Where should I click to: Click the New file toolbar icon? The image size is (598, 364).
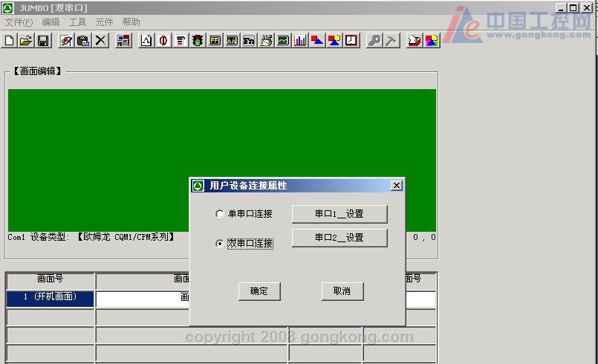10,40
